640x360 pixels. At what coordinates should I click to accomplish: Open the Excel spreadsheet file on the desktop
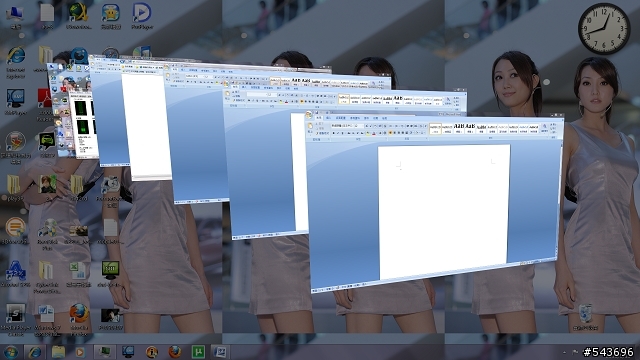(78, 273)
